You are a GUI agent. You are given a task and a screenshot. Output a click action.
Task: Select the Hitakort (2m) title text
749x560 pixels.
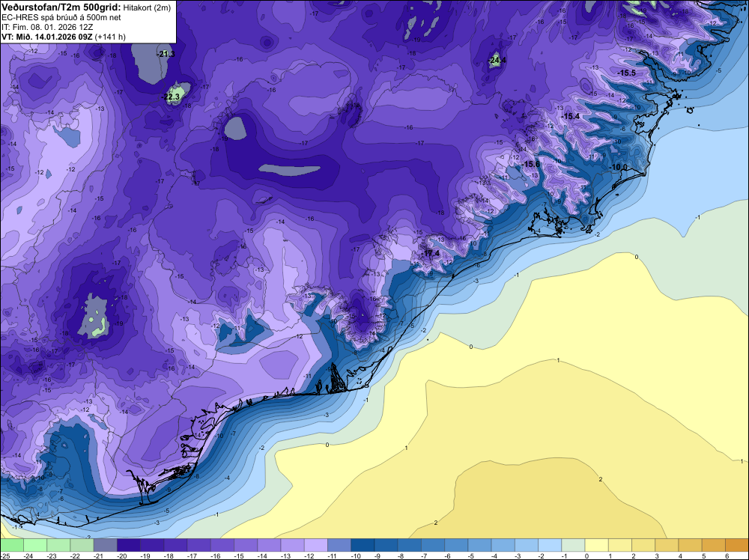[x=147, y=7]
